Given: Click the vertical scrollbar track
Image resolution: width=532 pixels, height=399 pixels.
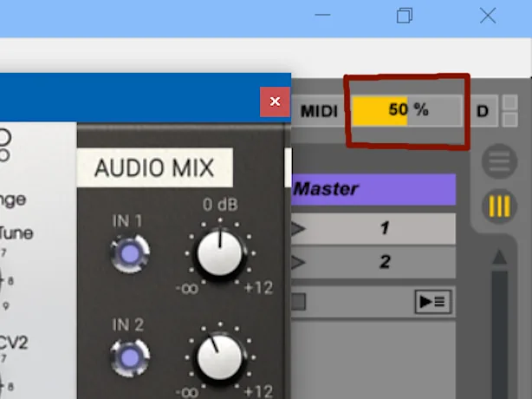Looking at the screenshot, I should pos(500,335).
